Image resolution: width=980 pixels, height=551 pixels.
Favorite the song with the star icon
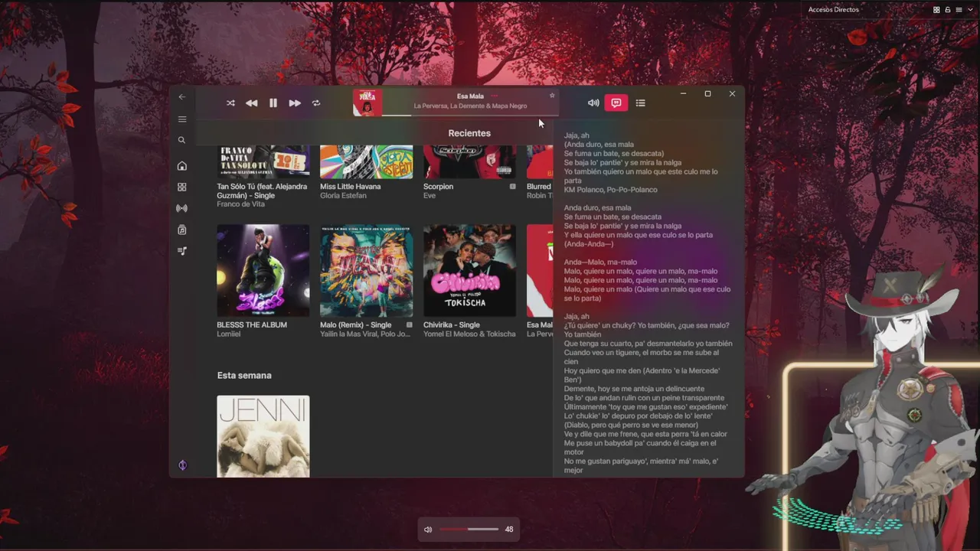[552, 96]
